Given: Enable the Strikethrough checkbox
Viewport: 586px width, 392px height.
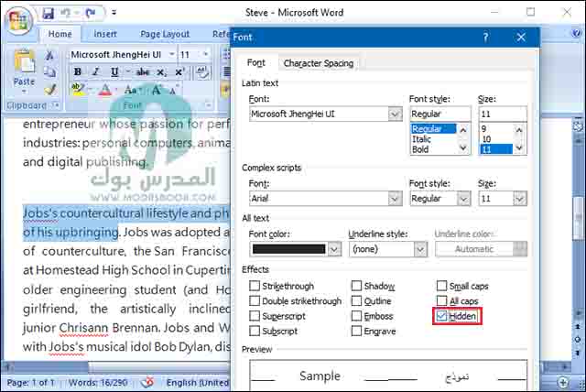Looking at the screenshot, I should coord(255,286).
